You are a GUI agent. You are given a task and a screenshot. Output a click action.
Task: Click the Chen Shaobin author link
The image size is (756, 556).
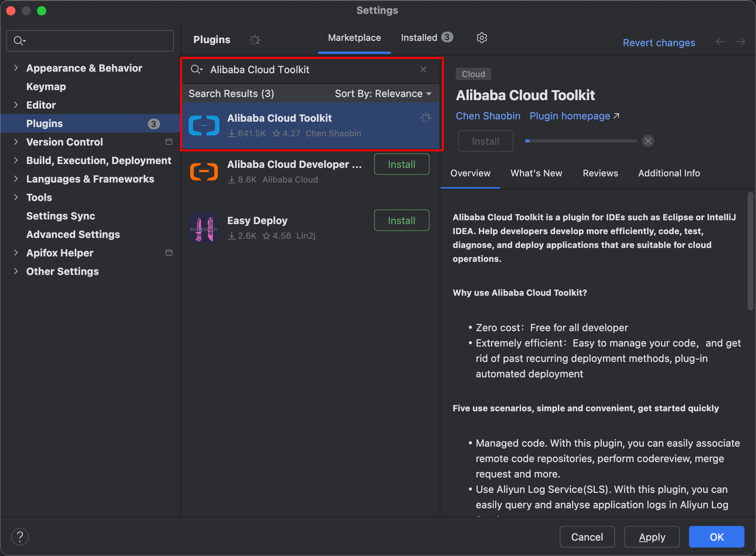(488, 116)
